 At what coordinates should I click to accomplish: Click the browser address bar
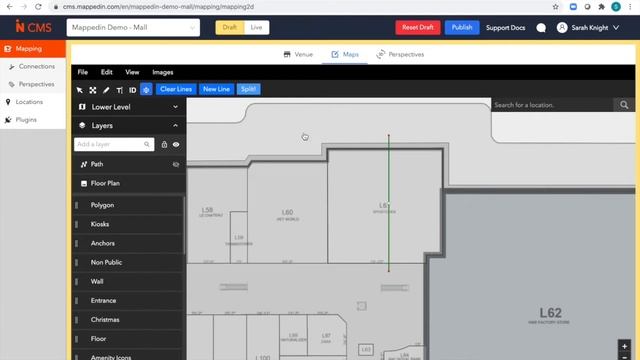point(301,7)
